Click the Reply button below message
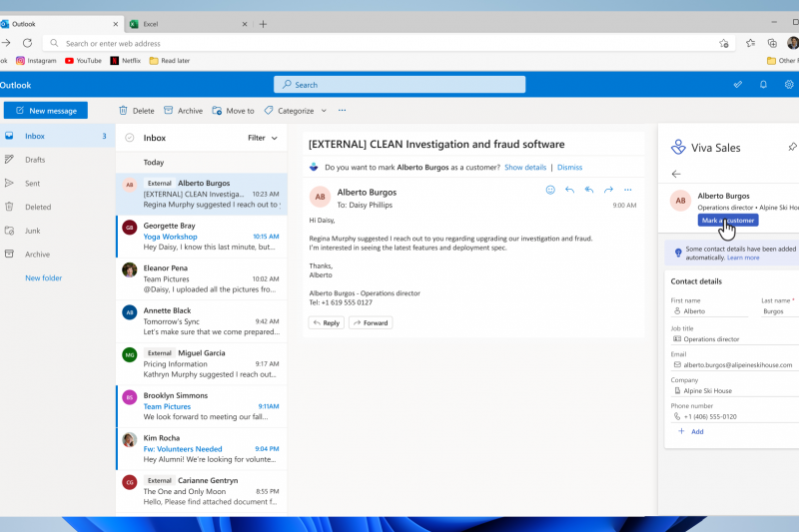This screenshot has width=799, height=532. click(327, 322)
